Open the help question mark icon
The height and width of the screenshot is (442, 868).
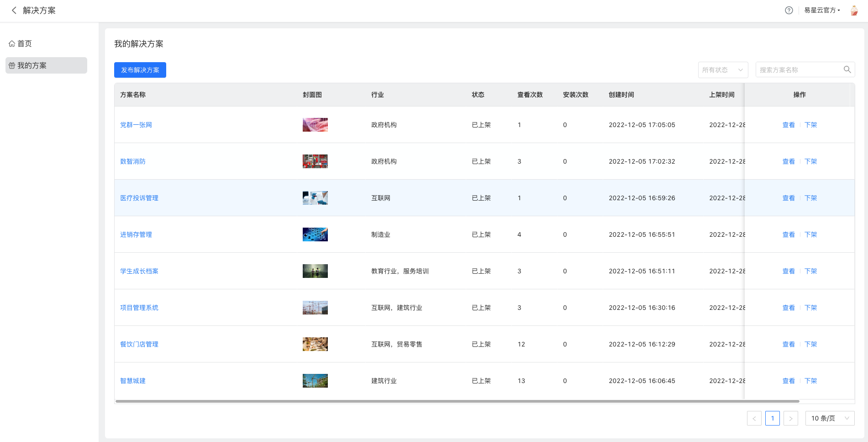click(x=789, y=10)
